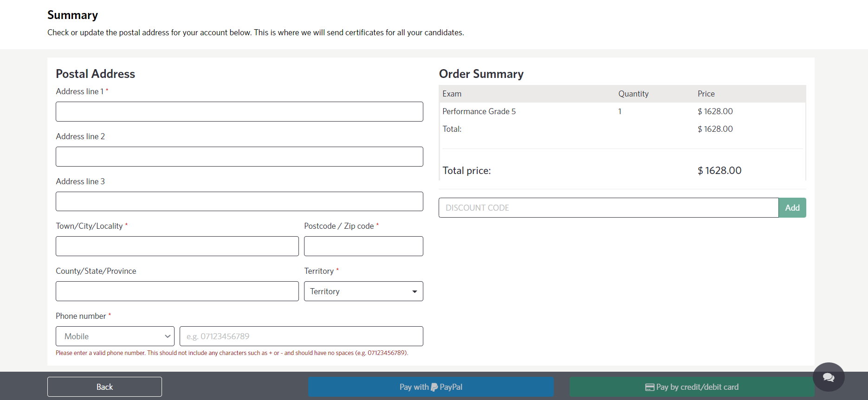Focus the Postcode / Zip code field
Image resolution: width=868 pixels, height=400 pixels.
363,246
